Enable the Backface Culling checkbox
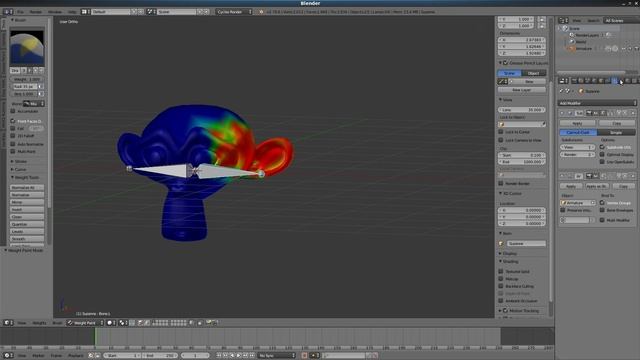Image resolution: width=640 pixels, height=360 pixels. click(501, 286)
